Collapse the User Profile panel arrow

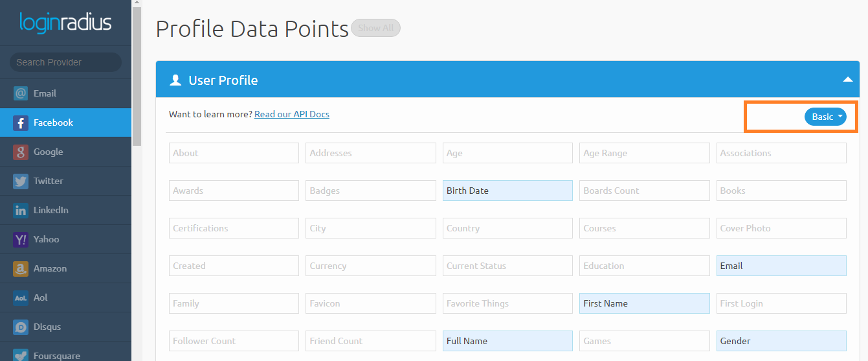pyautogui.click(x=847, y=80)
